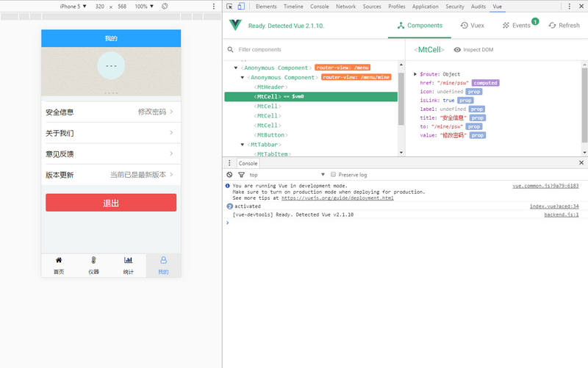
Task: Tap the 版本更新 row
Action: [x=111, y=175]
